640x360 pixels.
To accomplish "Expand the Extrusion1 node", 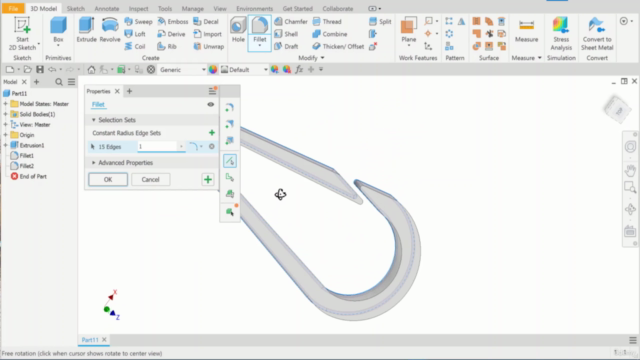I will click(x=6, y=145).
